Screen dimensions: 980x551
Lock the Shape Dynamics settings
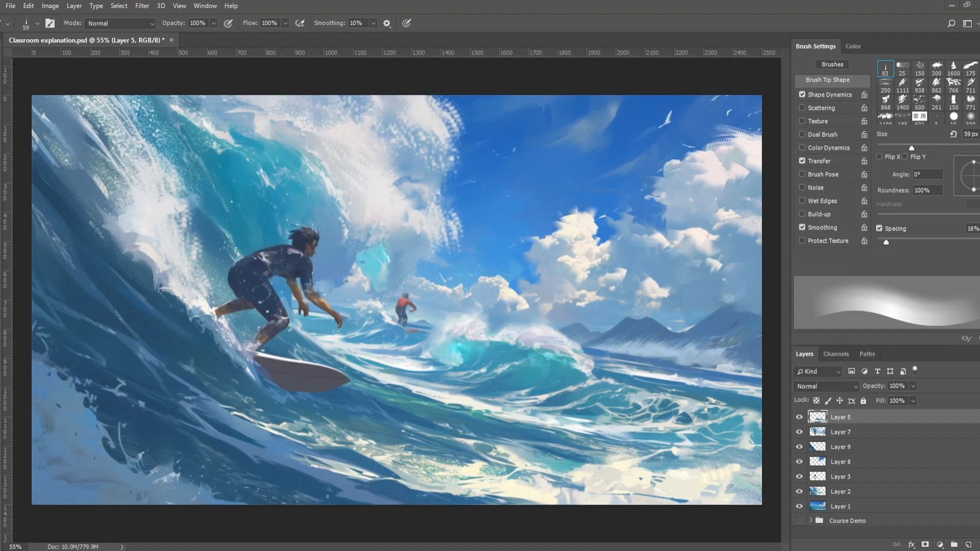point(864,95)
